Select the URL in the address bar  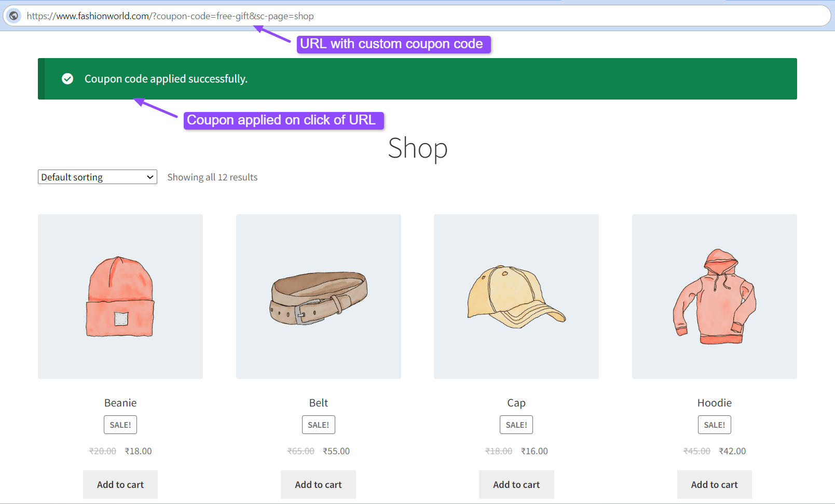171,16
